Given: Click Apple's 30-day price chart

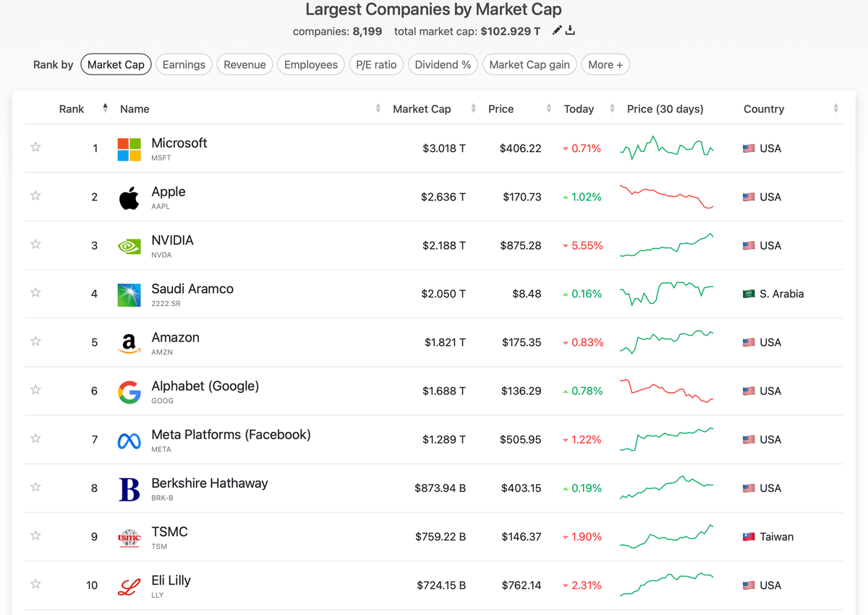Looking at the screenshot, I should coord(666,197).
